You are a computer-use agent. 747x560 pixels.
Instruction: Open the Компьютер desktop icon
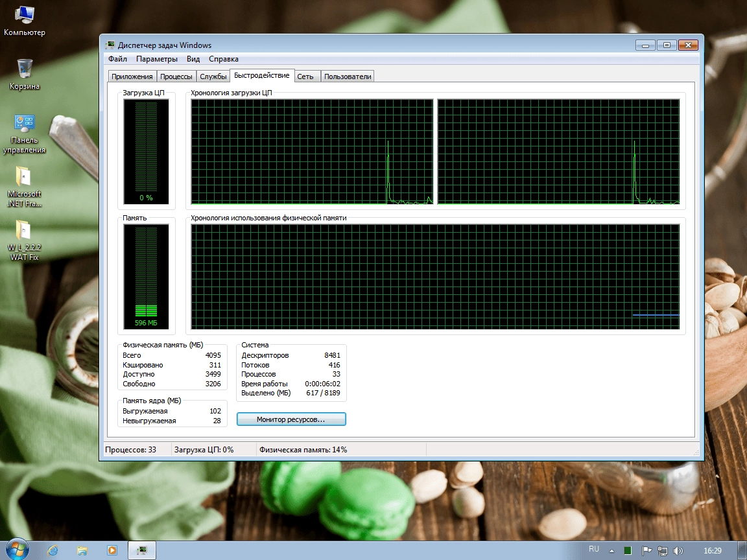click(x=24, y=21)
